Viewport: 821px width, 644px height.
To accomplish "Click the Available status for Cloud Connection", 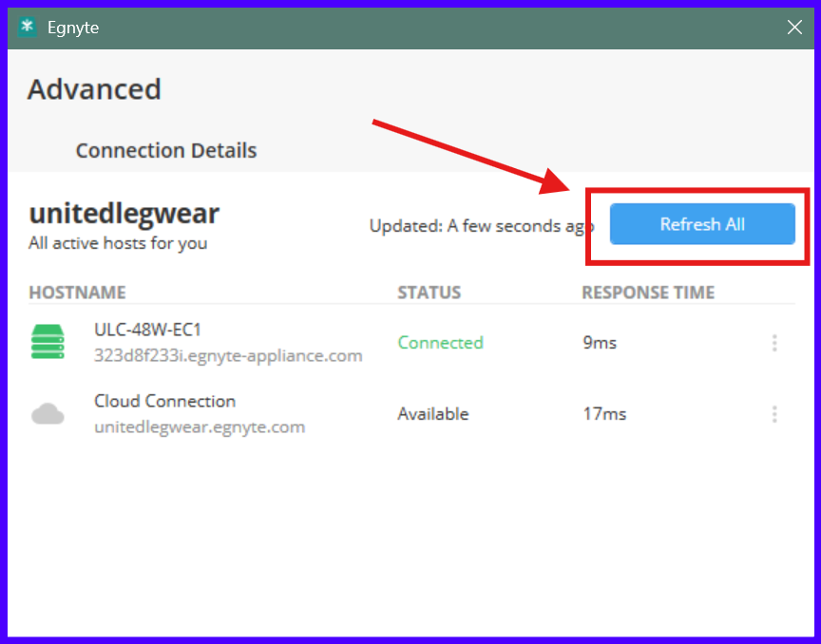I will point(432,414).
